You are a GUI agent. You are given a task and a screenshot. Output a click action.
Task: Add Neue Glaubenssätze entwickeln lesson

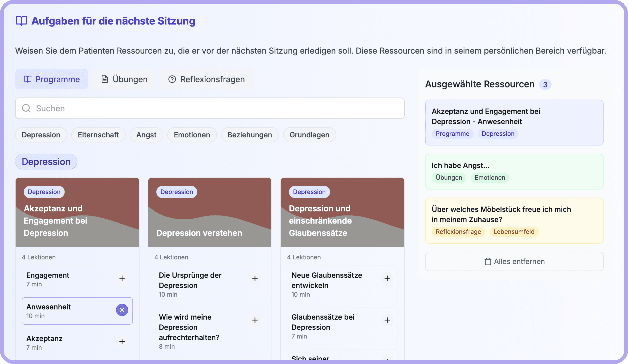(387, 278)
